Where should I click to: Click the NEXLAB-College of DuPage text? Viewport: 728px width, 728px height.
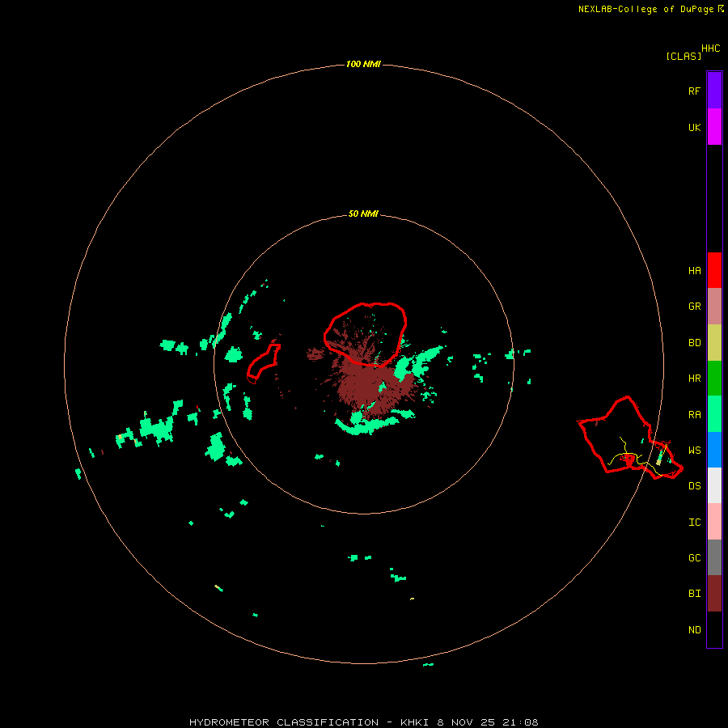pos(645,9)
